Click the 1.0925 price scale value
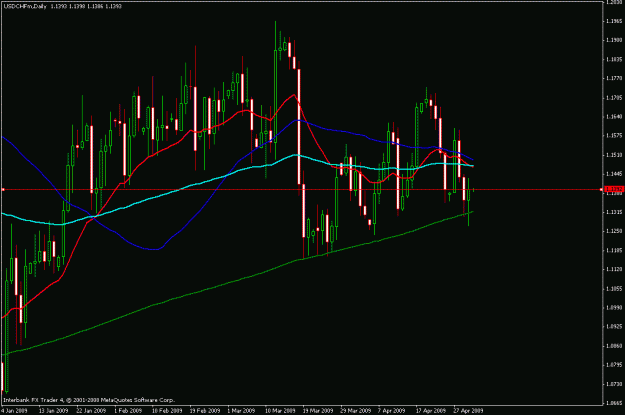Viewport: 625px width, 415px height. (614, 326)
